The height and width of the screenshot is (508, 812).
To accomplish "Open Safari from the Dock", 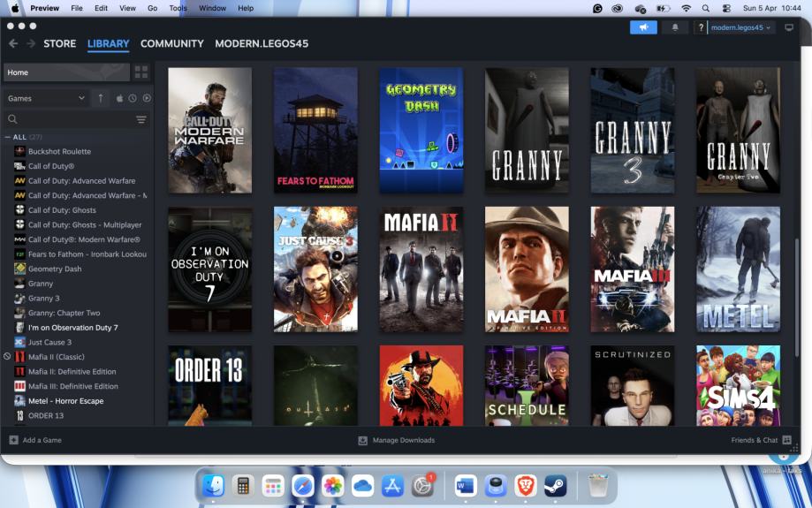I will (303, 486).
